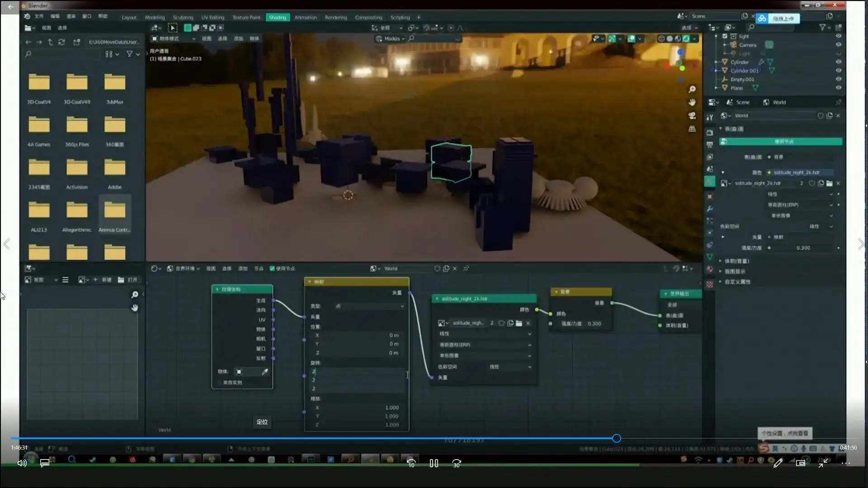
Task: Click the eyedropper in Texture Coordinate node
Action: 265,372
